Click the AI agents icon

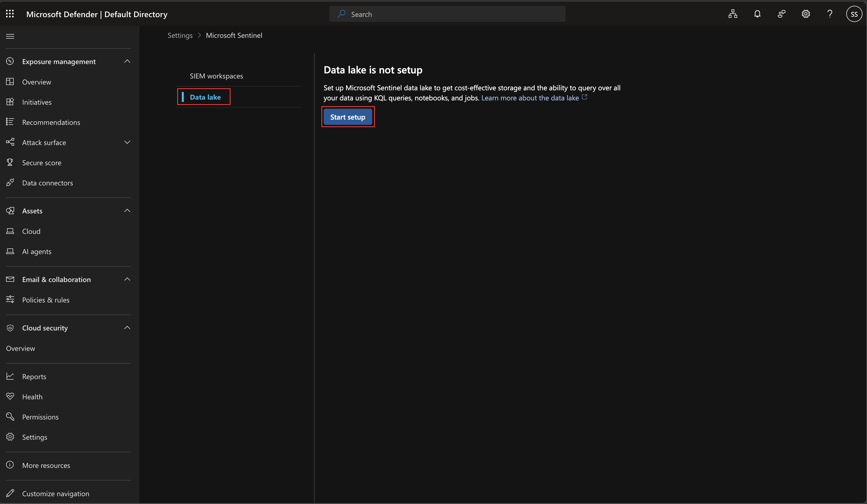pos(10,251)
